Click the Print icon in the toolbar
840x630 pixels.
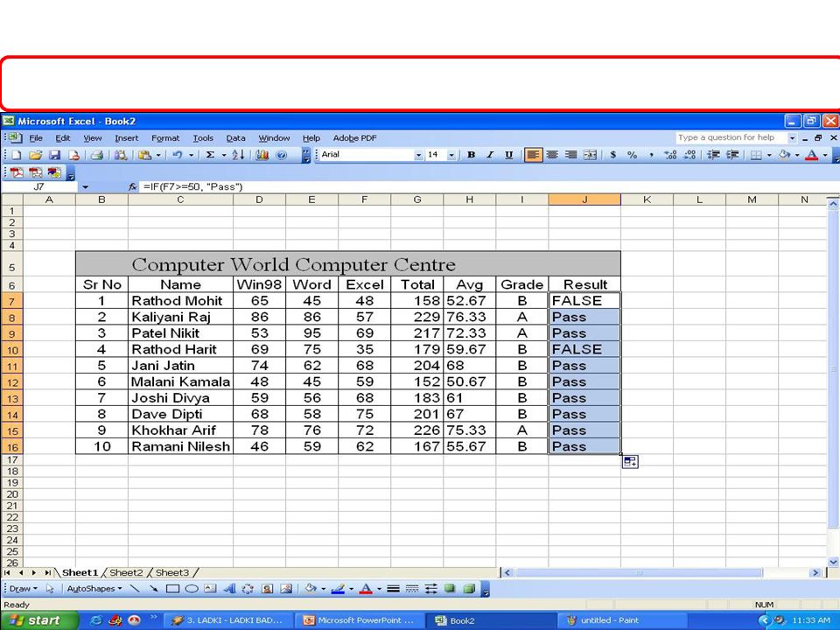96,155
